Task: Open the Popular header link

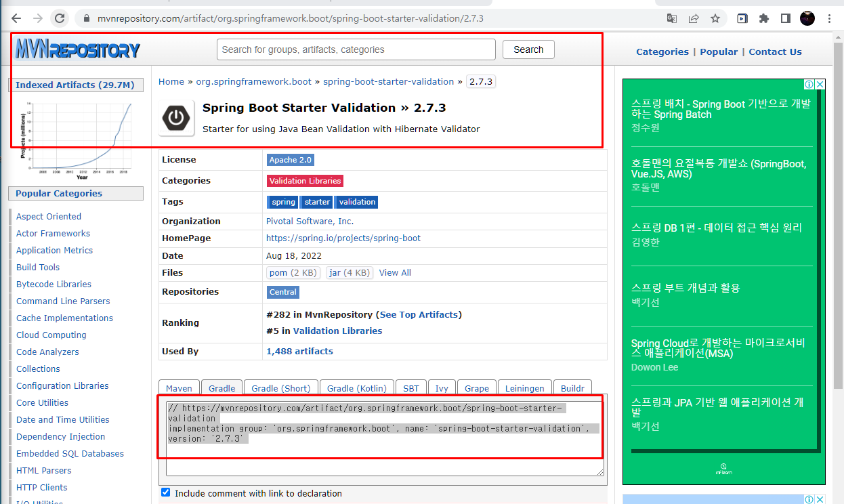Action: [x=719, y=51]
